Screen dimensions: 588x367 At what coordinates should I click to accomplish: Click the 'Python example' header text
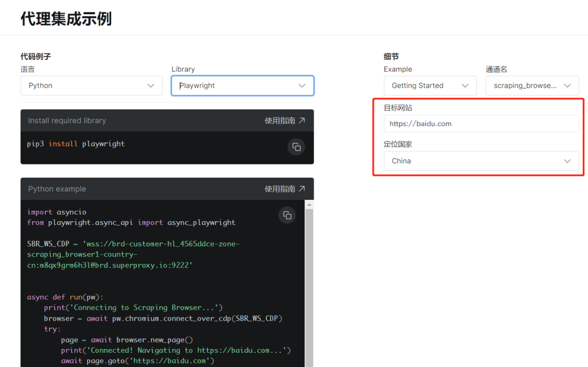57,188
